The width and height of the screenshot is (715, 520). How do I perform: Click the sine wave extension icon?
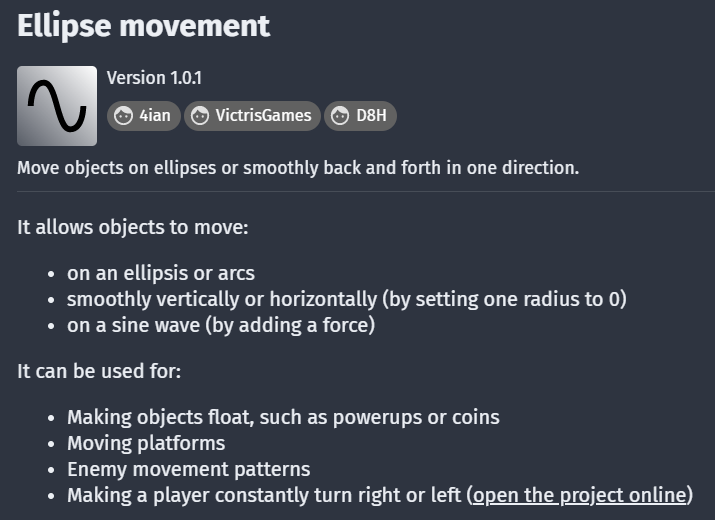(57, 106)
